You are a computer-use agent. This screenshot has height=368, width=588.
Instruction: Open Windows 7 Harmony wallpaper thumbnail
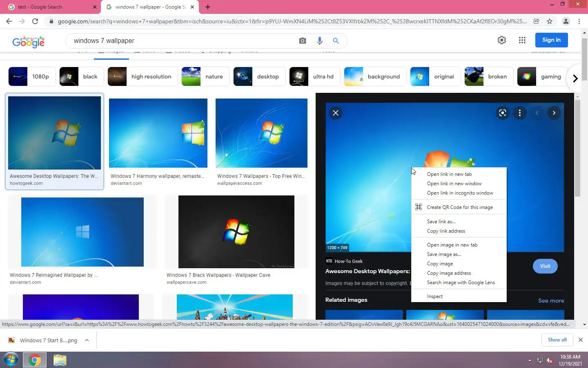[x=158, y=133]
